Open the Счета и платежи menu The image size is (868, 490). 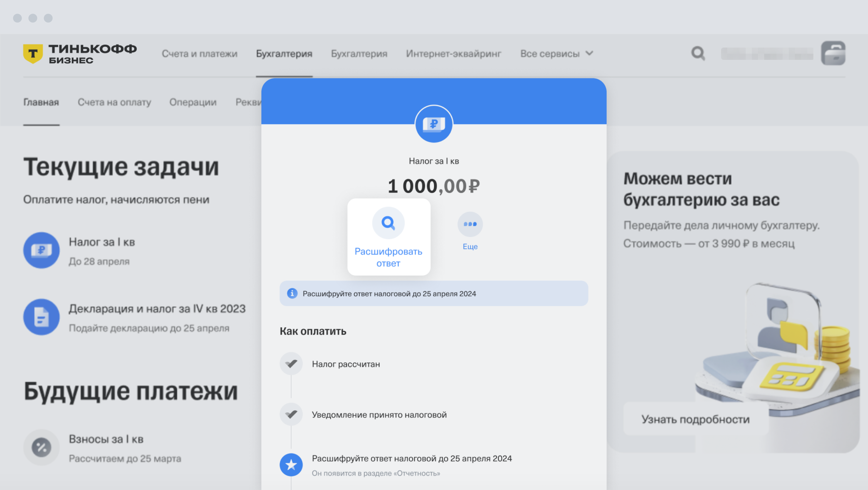coord(199,54)
